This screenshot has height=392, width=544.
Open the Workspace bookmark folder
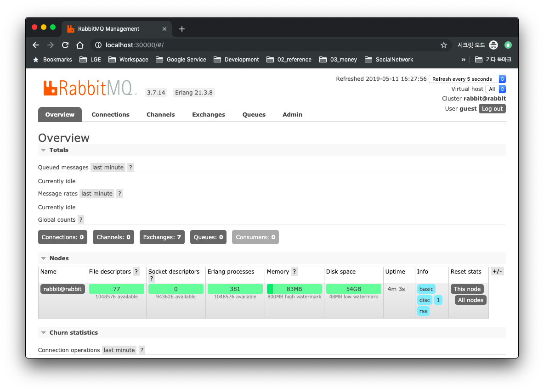(128, 60)
